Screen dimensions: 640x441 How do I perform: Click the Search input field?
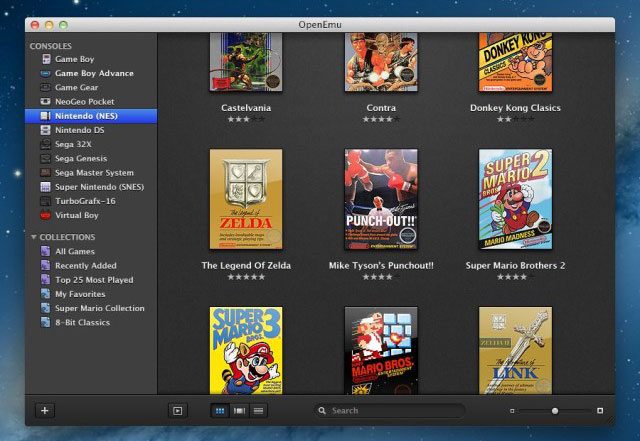pyautogui.click(x=390, y=410)
